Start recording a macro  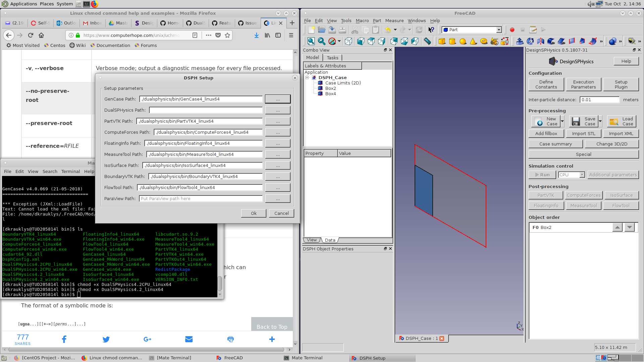click(x=512, y=30)
